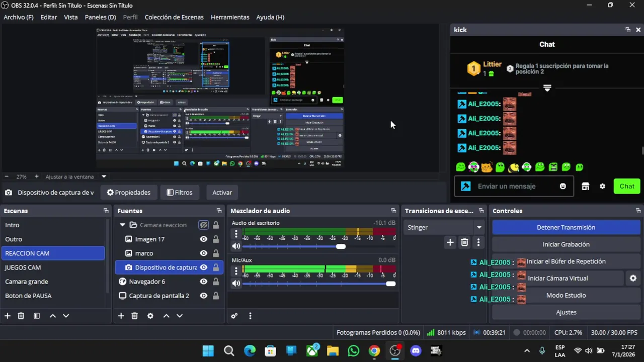Open the Colección de Escenas menu
644x362 pixels.
pyautogui.click(x=174, y=17)
